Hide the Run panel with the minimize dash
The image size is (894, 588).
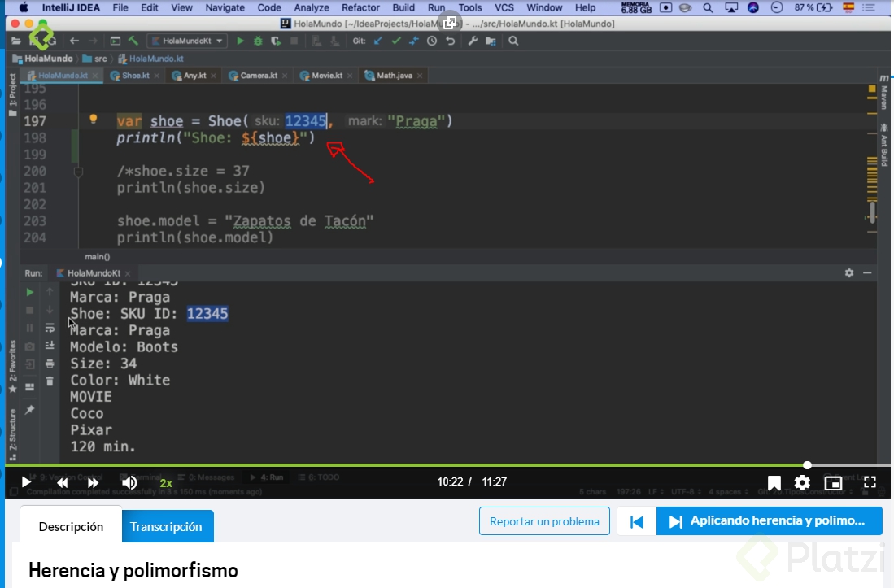pyautogui.click(x=867, y=273)
